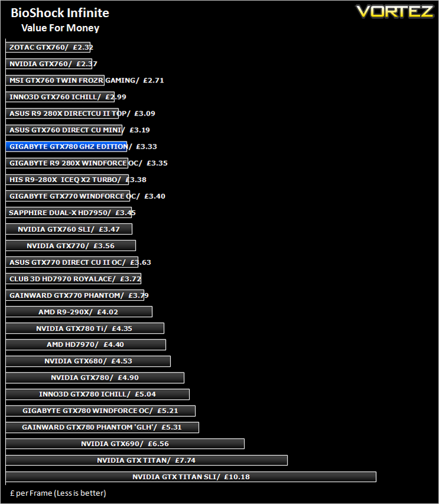This screenshot has height=504, width=439.
Task: Select the Gainward GTX780 Phantom 'GLH' bar
Action: pos(103,427)
